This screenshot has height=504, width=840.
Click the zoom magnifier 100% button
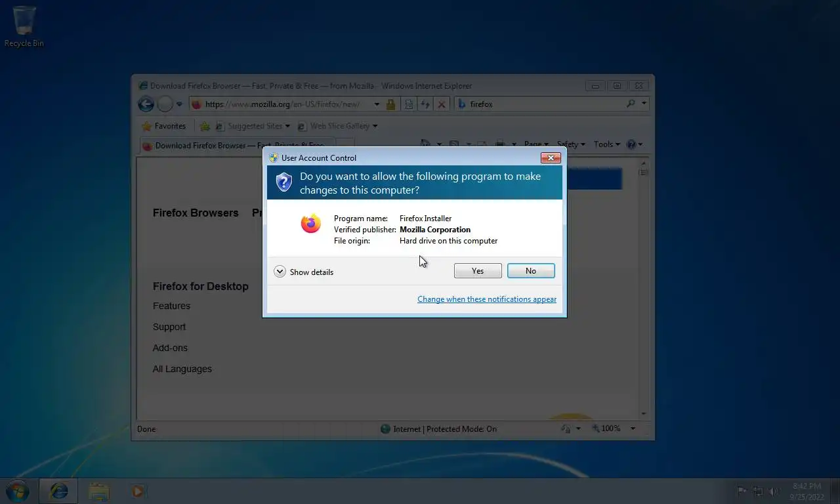[606, 429]
